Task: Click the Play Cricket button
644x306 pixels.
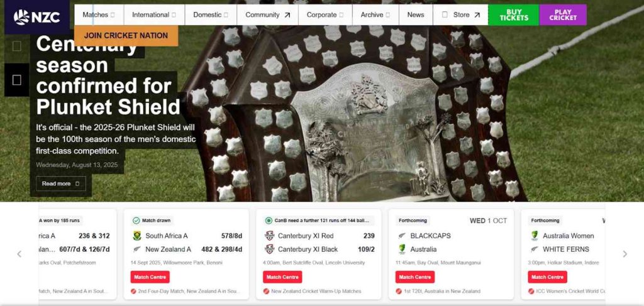Action: (563, 15)
